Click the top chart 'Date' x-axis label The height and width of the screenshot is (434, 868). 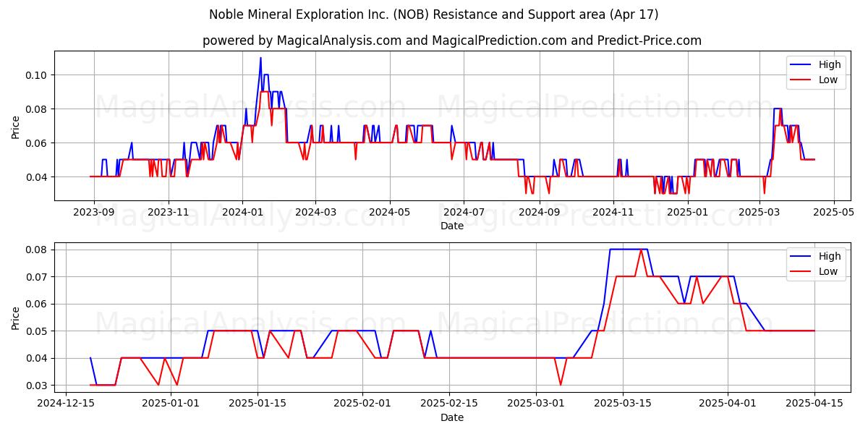(x=452, y=226)
